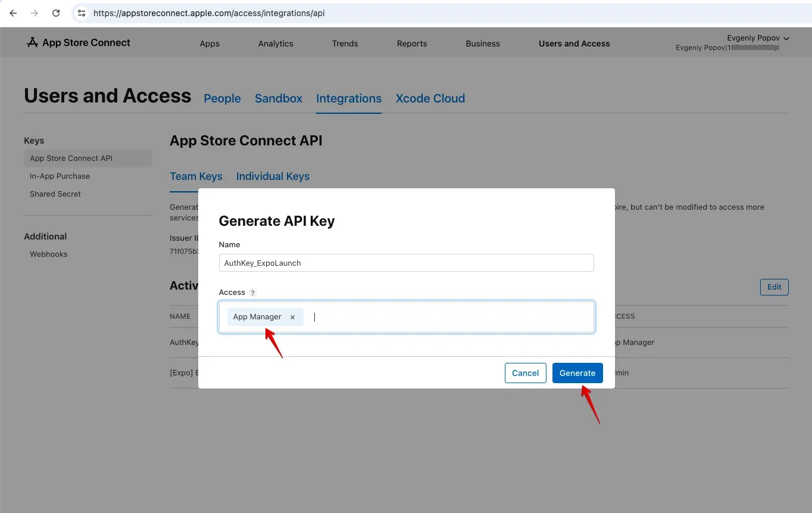812x513 pixels.
Task: Click the Edit button for active keys
Action: 774,287
